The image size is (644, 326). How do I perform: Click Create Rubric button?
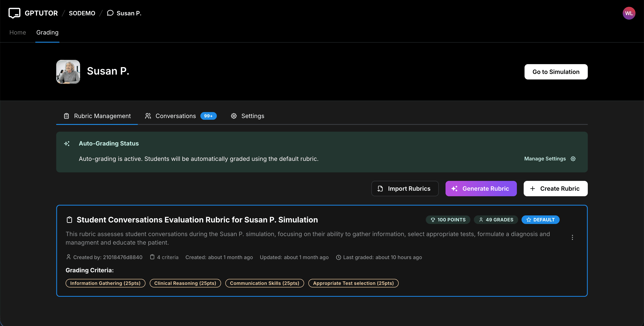coord(555,188)
